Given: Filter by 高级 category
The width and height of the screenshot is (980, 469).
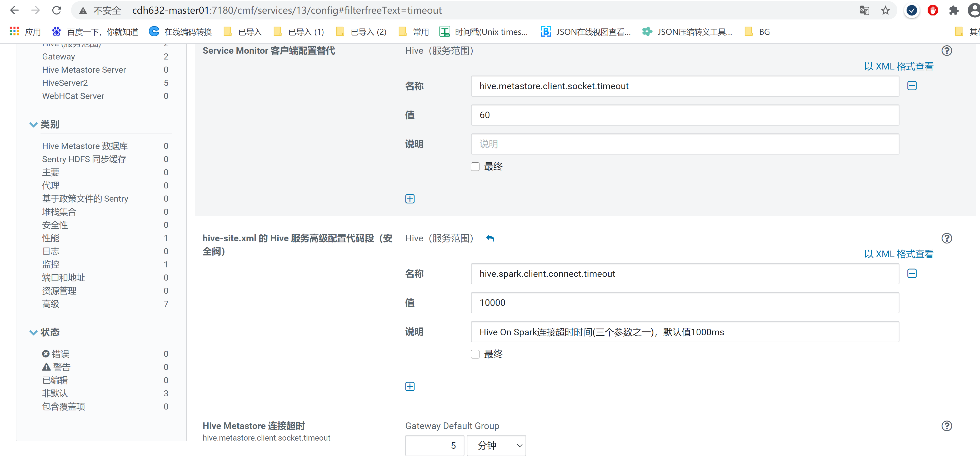Looking at the screenshot, I should (51, 304).
